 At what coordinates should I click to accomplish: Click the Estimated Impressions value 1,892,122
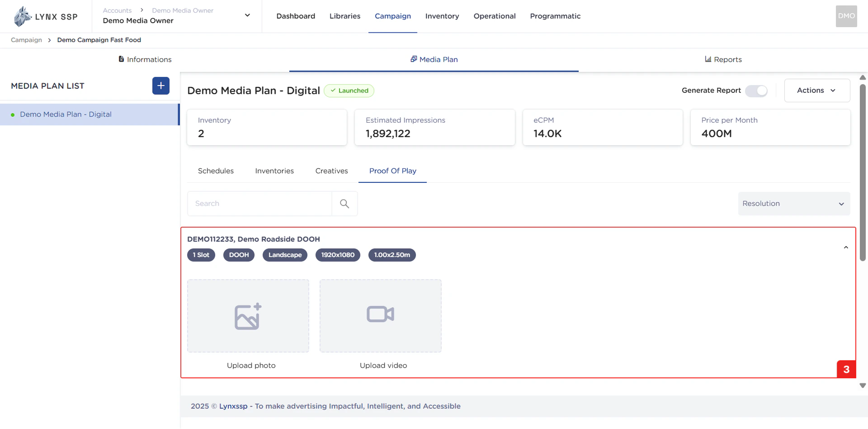(388, 134)
